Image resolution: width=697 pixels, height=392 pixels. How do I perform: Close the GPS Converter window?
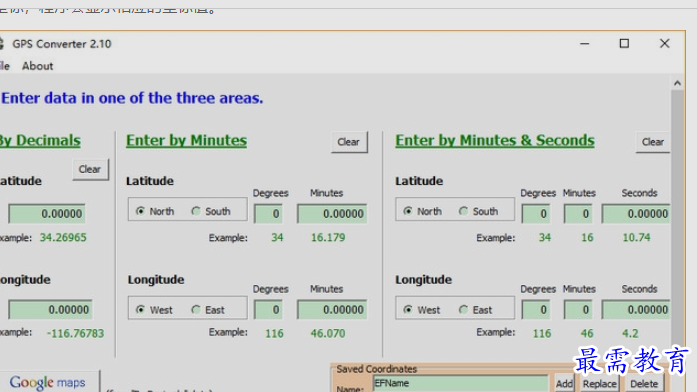665,44
